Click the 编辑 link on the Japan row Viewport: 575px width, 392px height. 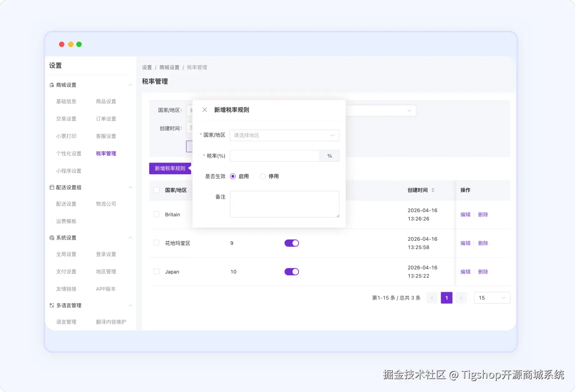pyautogui.click(x=465, y=271)
